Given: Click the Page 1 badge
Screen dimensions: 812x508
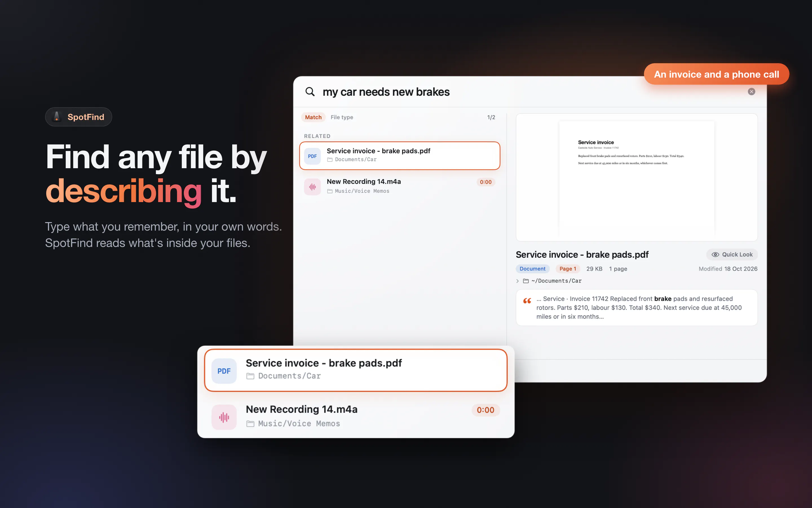Looking at the screenshot, I should 568,268.
